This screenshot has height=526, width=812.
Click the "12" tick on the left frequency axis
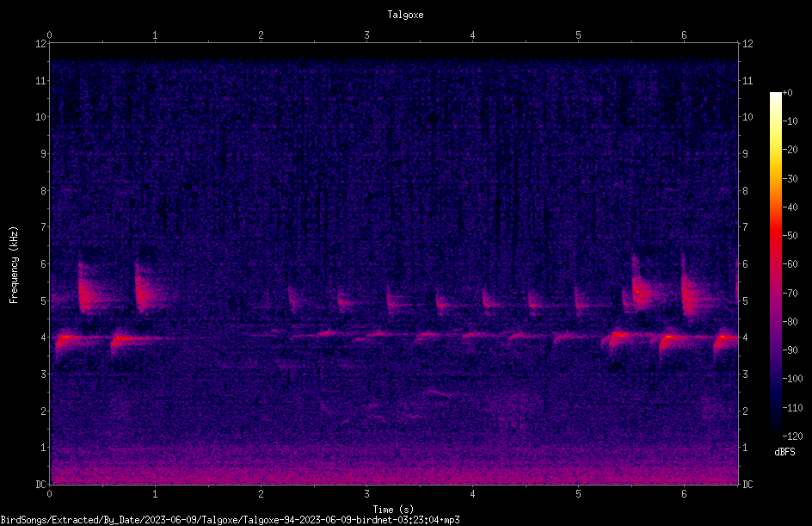click(x=40, y=44)
